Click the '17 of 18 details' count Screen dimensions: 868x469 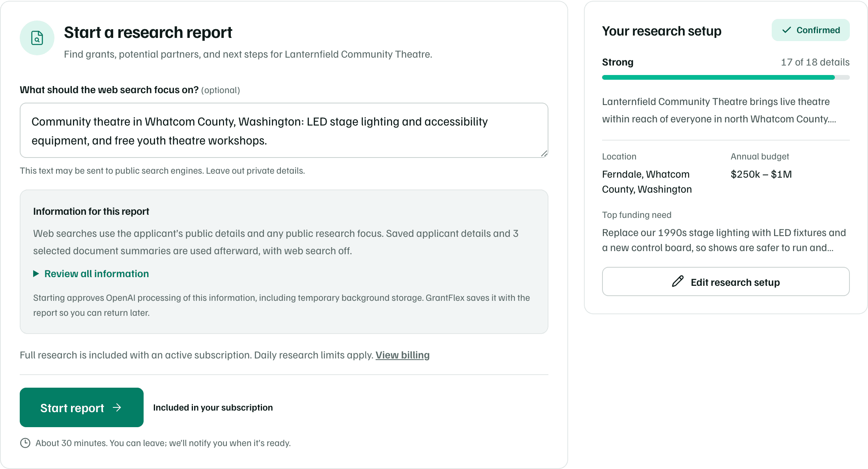[815, 62]
